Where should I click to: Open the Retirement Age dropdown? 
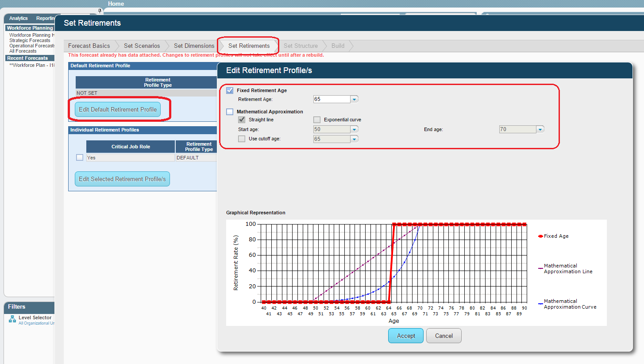pos(354,99)
